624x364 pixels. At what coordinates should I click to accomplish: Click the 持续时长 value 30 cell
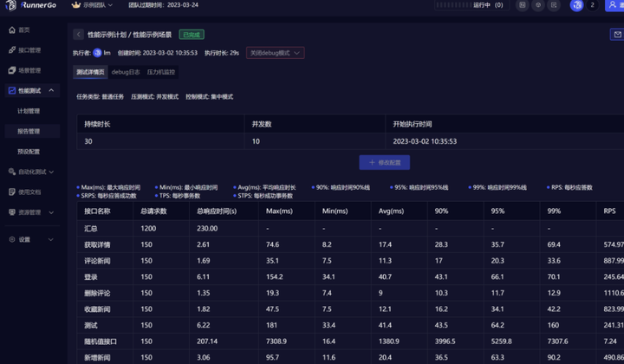pos(160,141)
